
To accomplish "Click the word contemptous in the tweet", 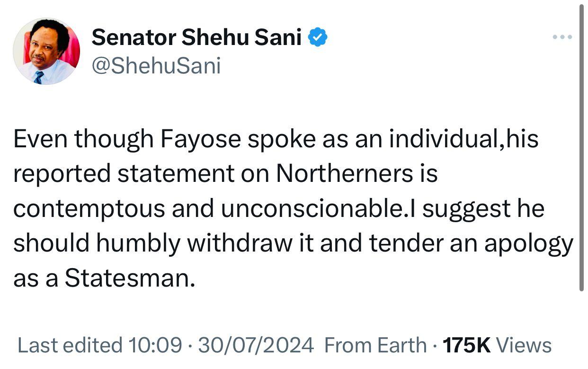I will point(89,209).
